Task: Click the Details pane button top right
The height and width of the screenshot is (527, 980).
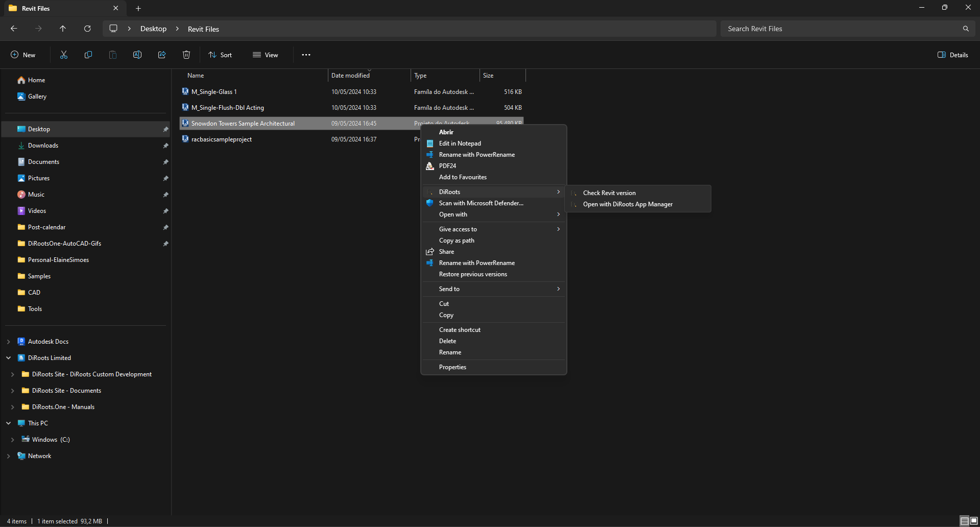Action: tap(953, 55)
